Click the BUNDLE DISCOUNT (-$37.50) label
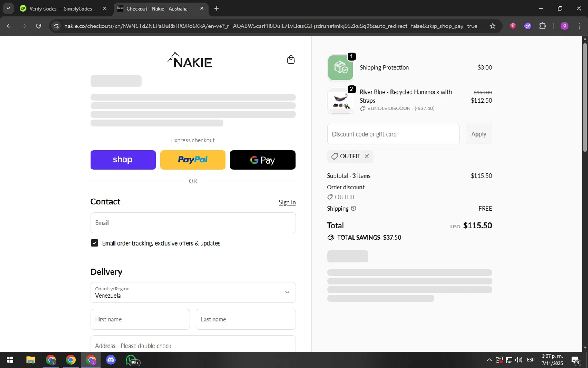The image size is (588, 368). point(401,109)
